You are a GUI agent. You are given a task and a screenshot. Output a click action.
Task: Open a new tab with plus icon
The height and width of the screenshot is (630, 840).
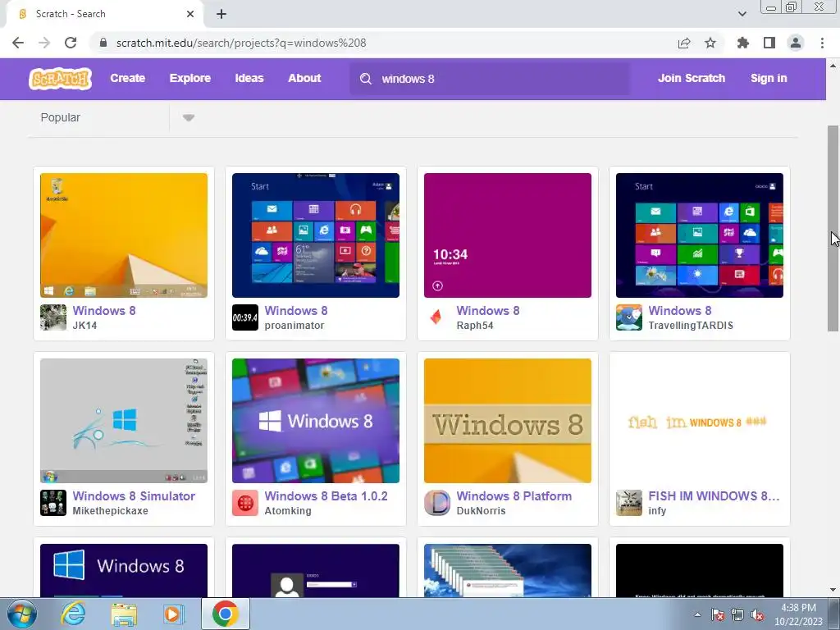221,14
